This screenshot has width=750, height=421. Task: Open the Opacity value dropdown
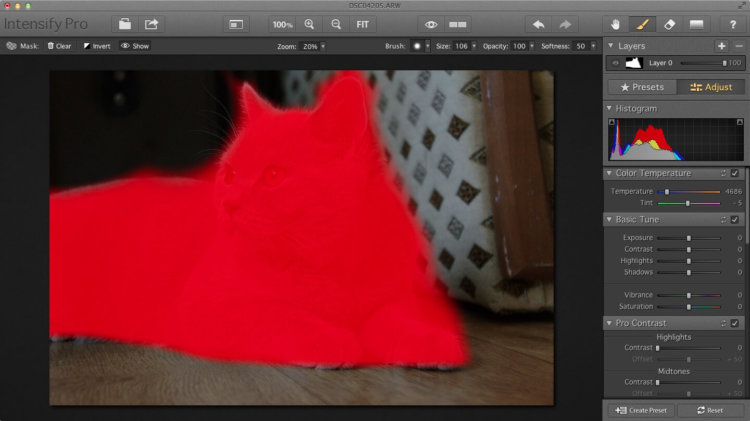click(x=531, y=46)
